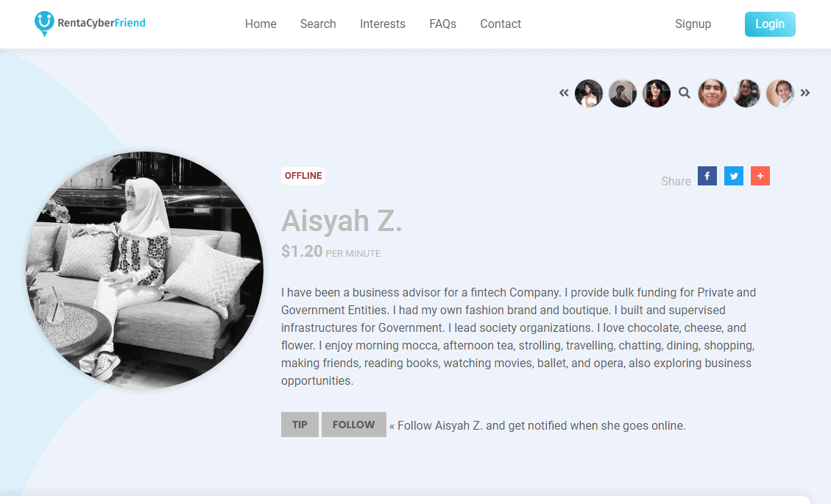831x504 pixels.
Task: Click the TIP button
Action: coord(300,425)
